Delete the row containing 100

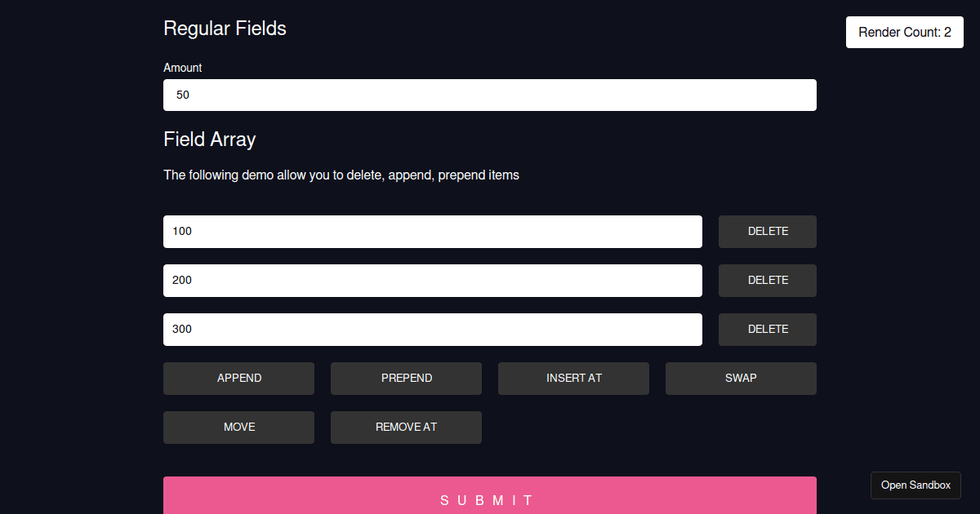coord(768,232)
